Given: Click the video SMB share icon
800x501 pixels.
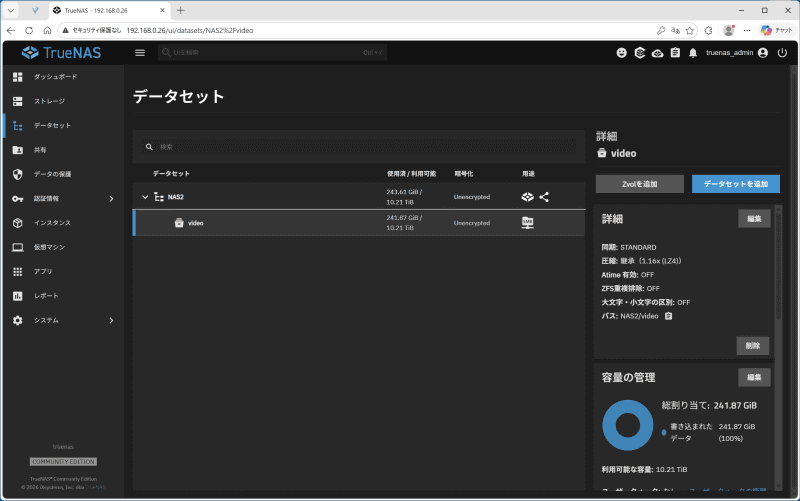Looking at the screenshot, I should 528,222.
